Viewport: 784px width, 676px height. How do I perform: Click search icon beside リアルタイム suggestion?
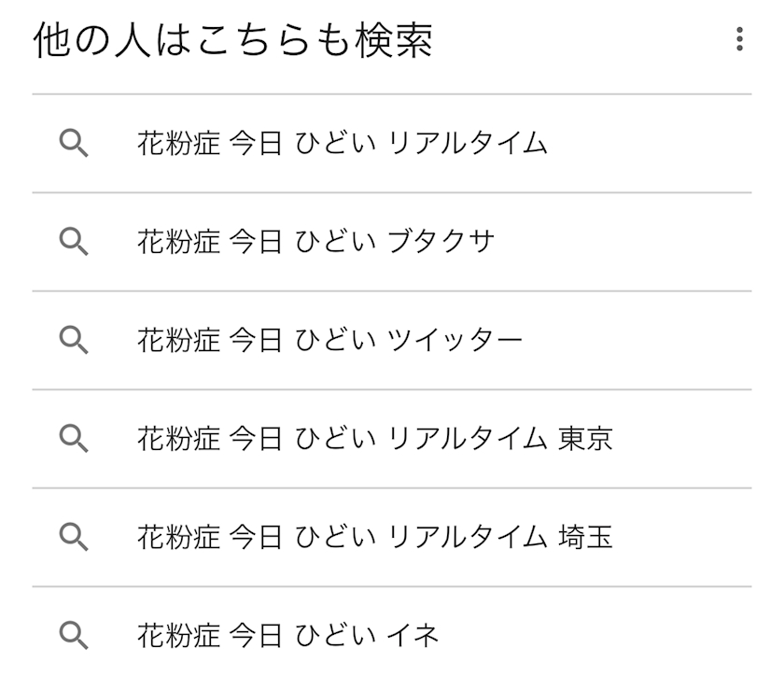click(75, 144)
